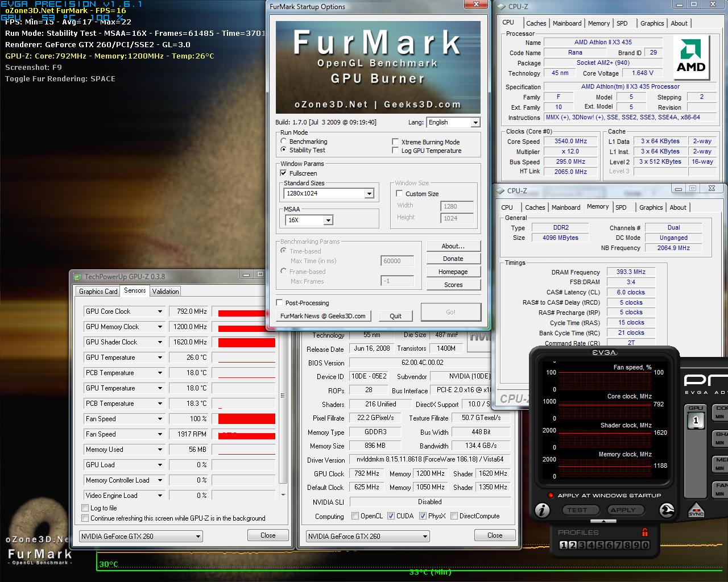Select the Benchmarking run mode
The height and width of the screenshot is (582, 728).
[x=284, y=141]
